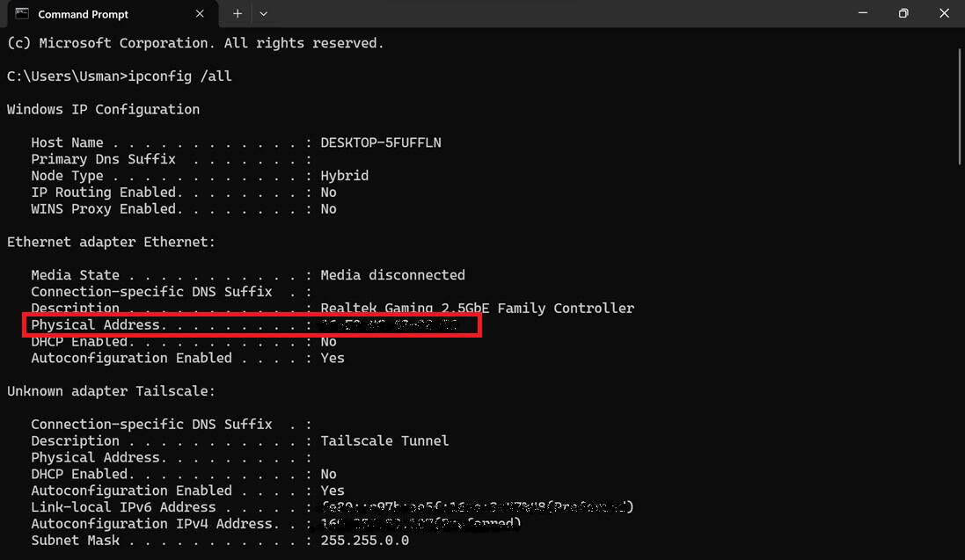
Task: Close the Command Prompt tab
Action: (200, 14)
